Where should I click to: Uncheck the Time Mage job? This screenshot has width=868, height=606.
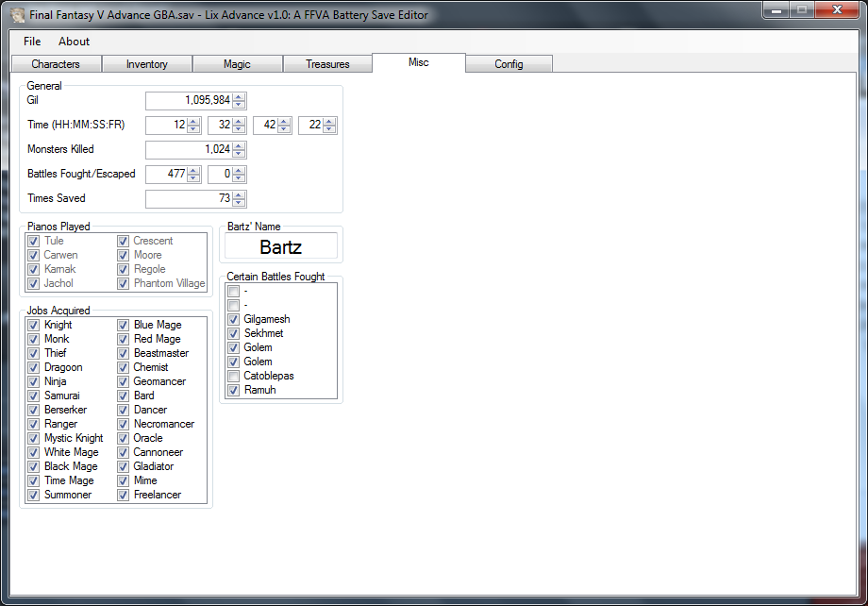pyautogui.click(x=34, y=480)
